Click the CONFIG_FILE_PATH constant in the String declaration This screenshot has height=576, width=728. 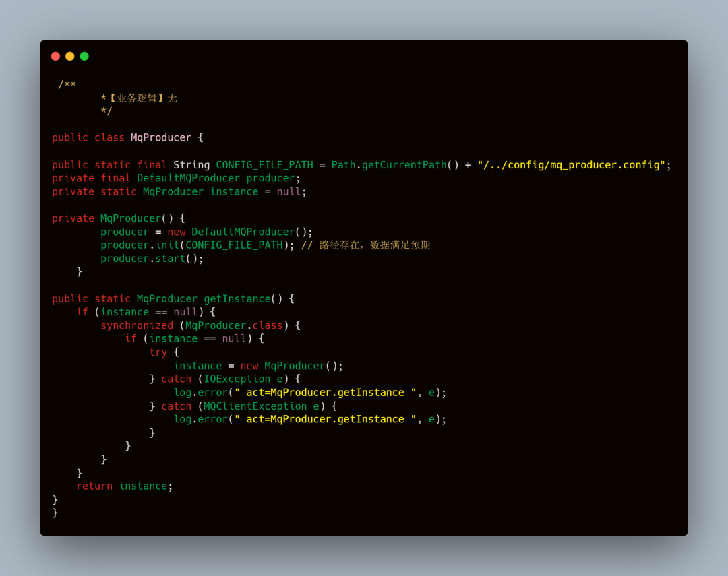264,165
